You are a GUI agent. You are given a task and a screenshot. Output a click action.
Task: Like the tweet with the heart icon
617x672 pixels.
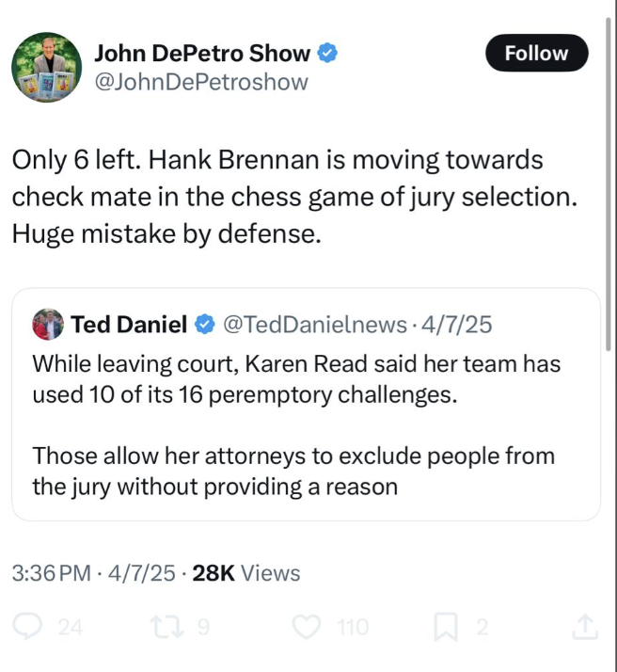[x=307, y=627]
